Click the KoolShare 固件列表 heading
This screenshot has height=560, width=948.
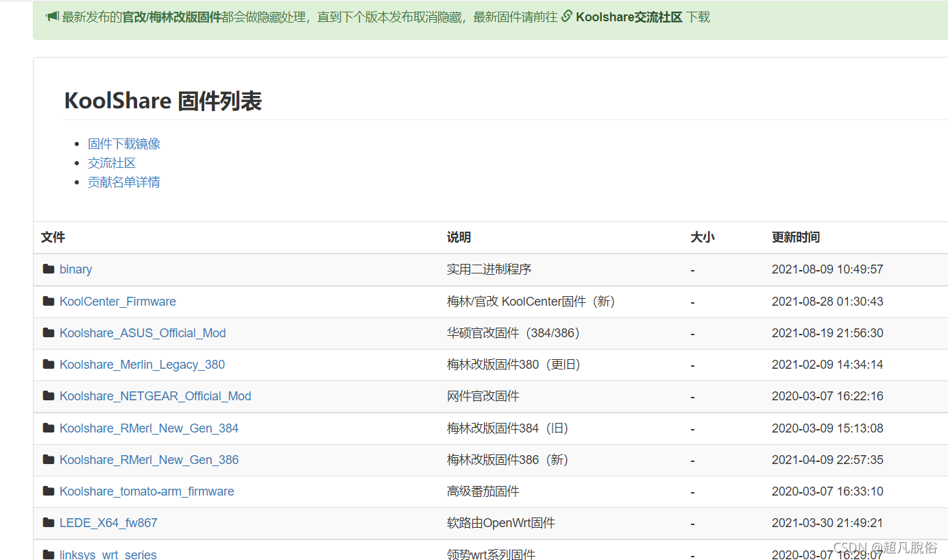tap(163, 101)
